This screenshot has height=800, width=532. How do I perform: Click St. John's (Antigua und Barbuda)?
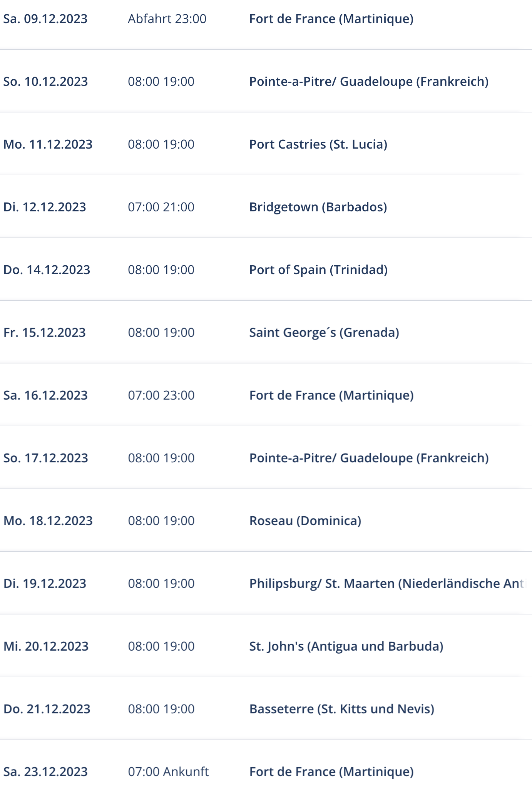coord(346,646)
